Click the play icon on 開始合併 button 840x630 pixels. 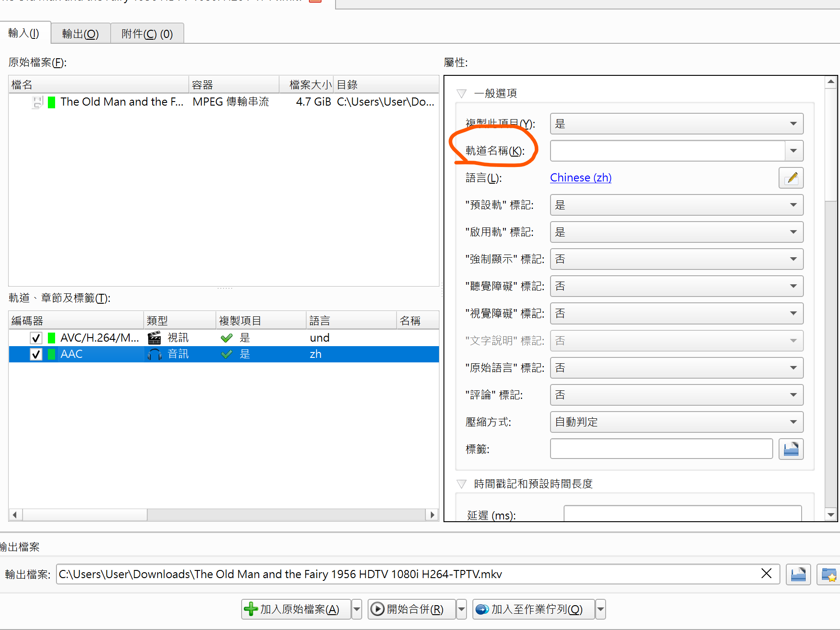coord(378,609)
